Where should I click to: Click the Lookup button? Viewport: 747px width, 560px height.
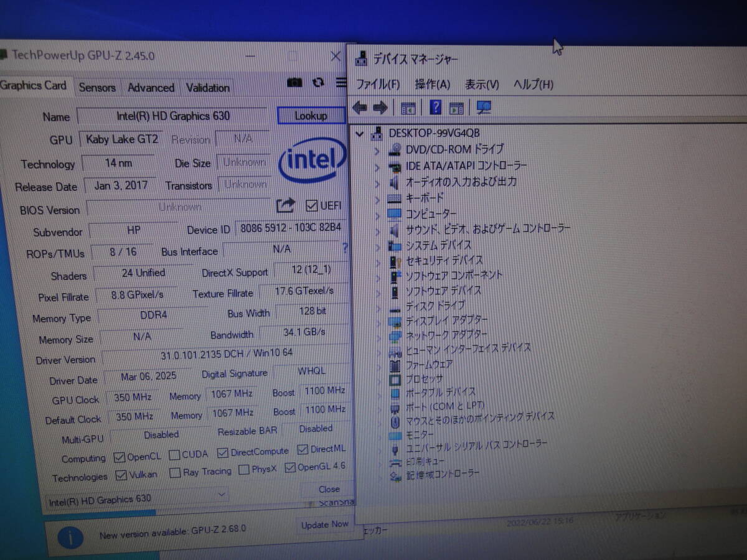(311, 116)
